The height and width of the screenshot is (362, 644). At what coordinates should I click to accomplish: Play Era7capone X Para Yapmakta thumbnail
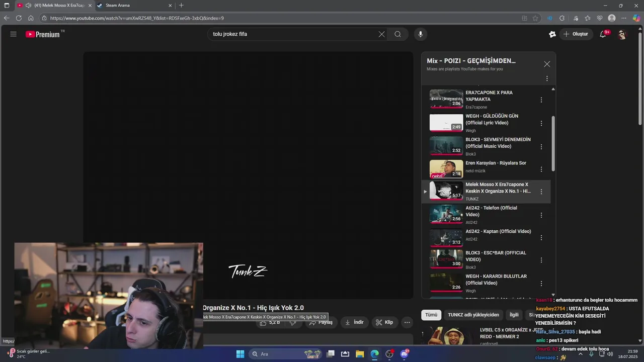coord(446,99)
